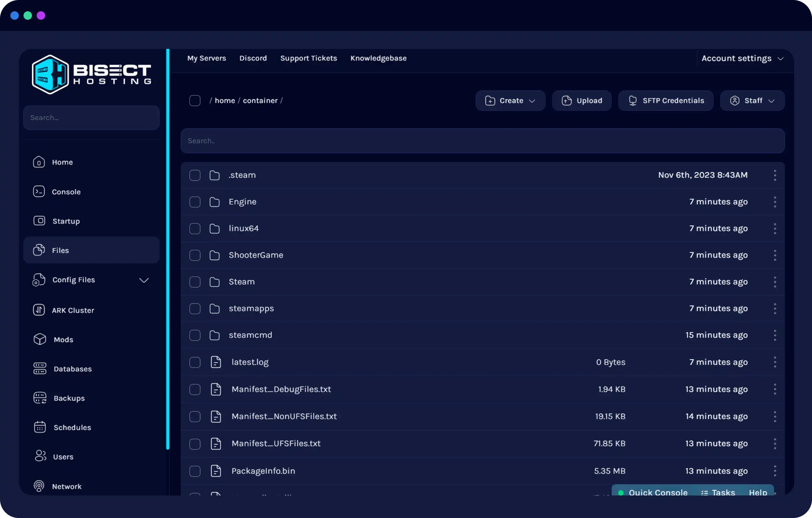Open the Schedules sidebar icon
812x518 pixels.
pyautogui.click(x=40, y=427)
